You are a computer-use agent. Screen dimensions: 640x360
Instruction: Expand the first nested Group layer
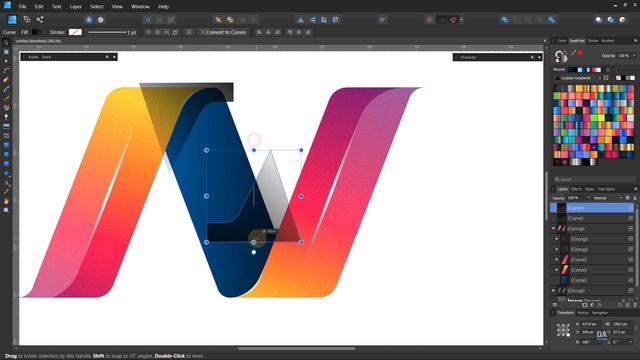point(556,239)
